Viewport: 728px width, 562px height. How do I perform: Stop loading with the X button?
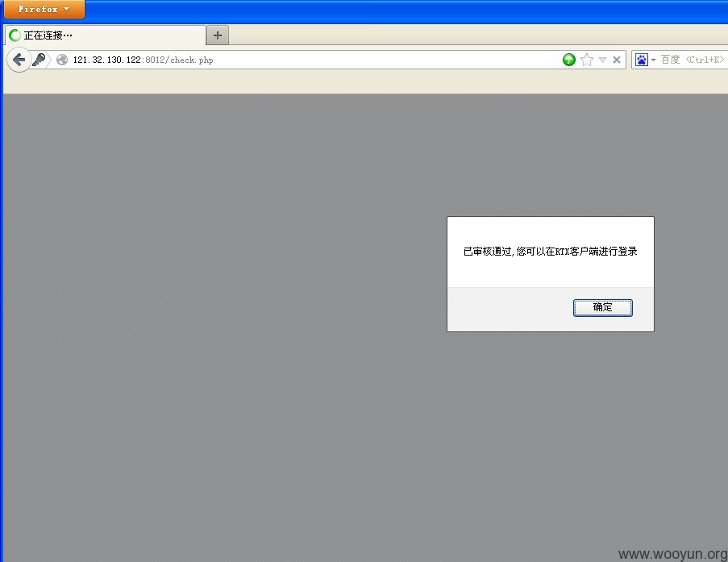[617, 60]
